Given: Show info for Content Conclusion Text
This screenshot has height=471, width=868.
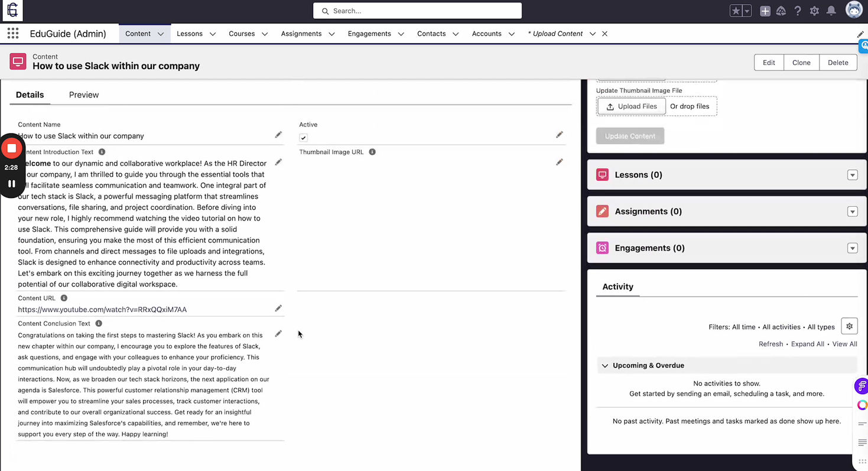Looking at the screenshot, I should click(x=99, y=323).
